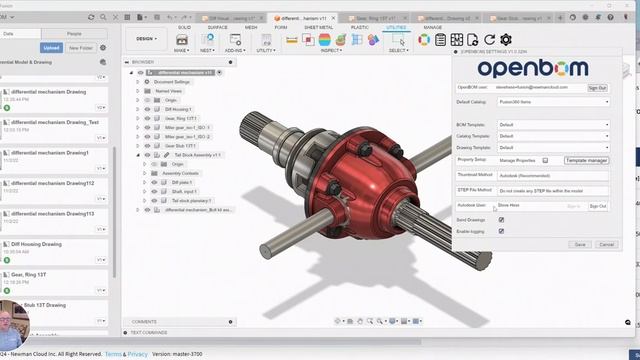The height and width of the screenshot is (360, 640).
Task: Select the Zebra/curvature rainbow analysis icon
Action: click(x=324, y=40)
